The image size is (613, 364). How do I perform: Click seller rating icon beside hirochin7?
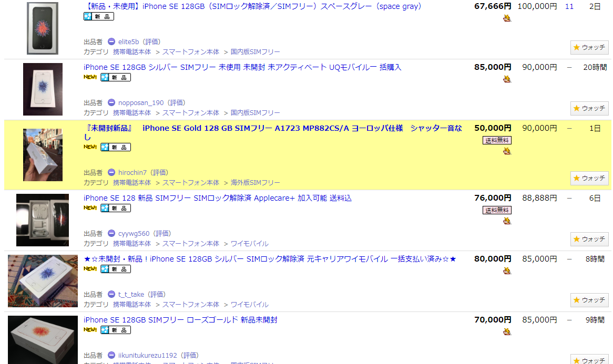tap(111, 172)
